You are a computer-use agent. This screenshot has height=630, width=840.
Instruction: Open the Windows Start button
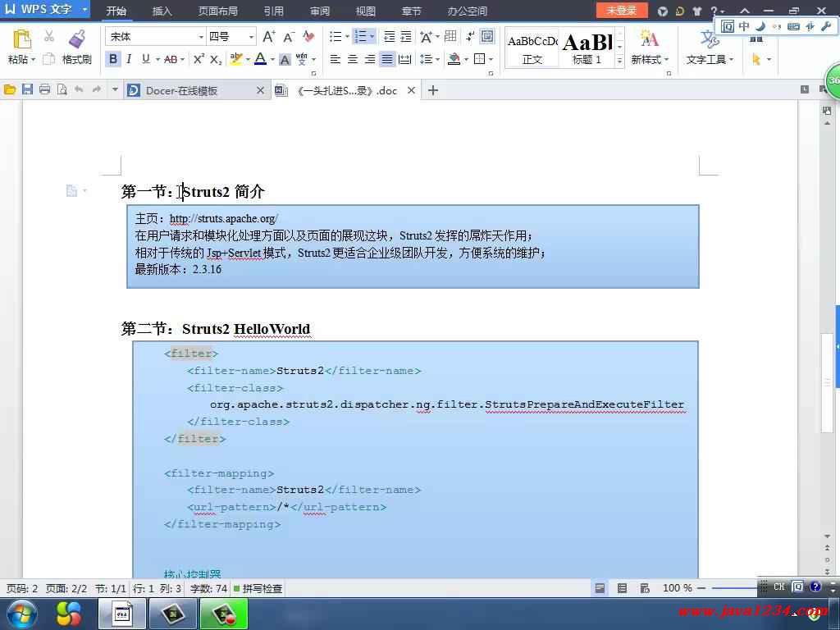click(x=21, y=614)
